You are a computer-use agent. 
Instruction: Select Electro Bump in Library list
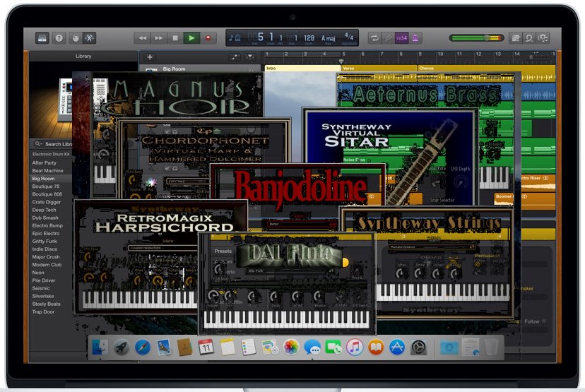47,225
